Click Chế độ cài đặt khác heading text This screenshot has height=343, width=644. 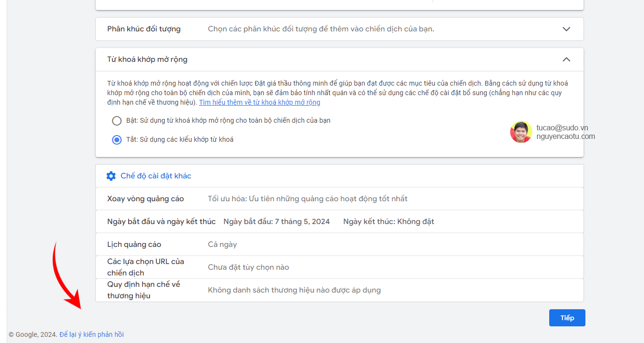156,176
